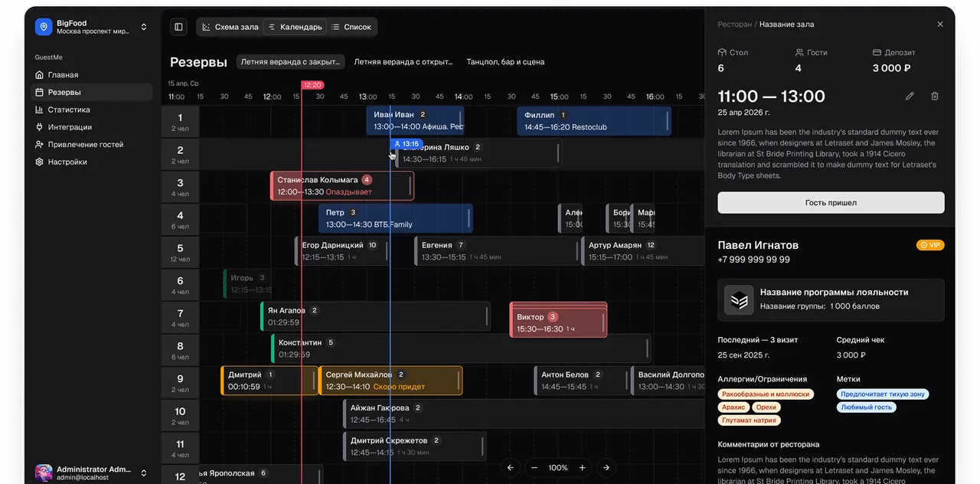Click the pencil edit reservation icon
This screenshot has width=980, height=484.
click(x=910, y=96)
